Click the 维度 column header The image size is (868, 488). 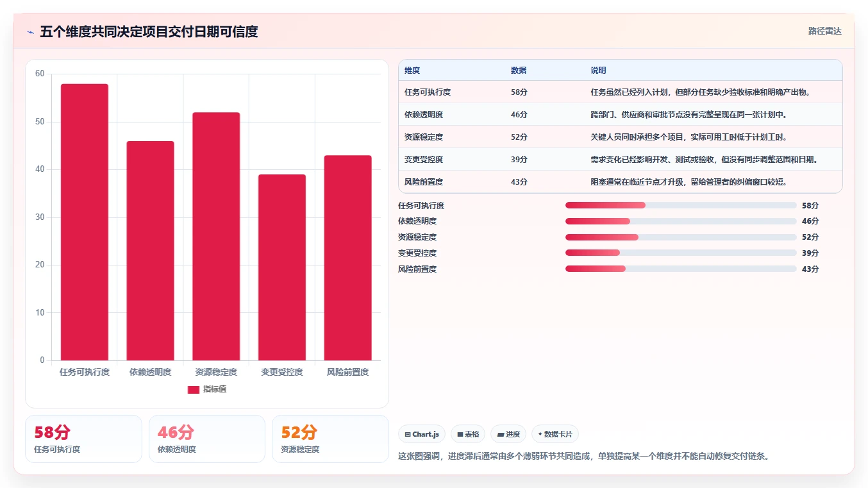tap(412, 71)
